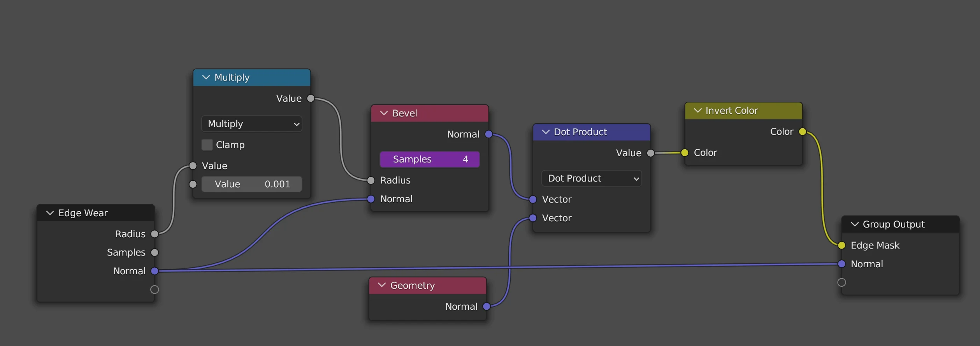The width and height of the screenshot is (980, 346).
Task: Click the Geometry Normal output socket
Action: tap(486, 306)
